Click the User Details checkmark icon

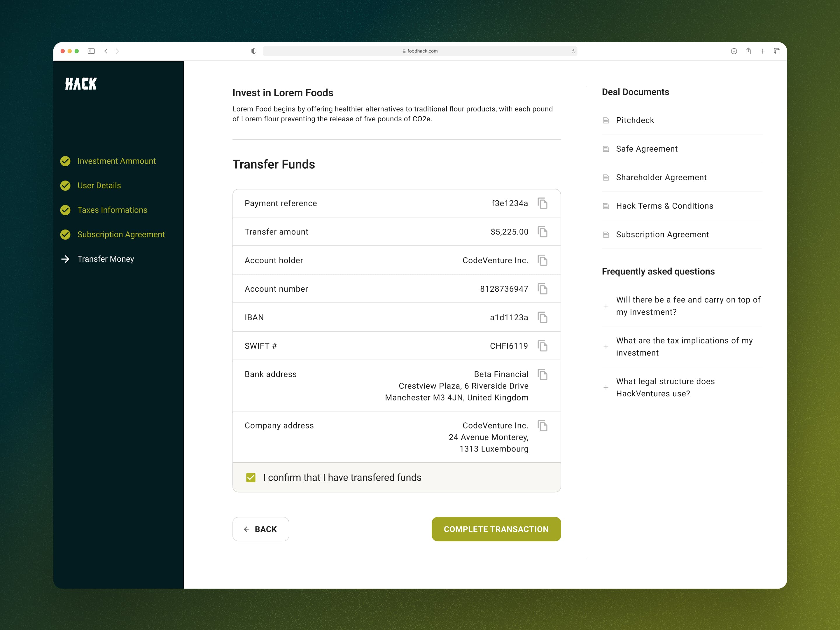pyautogui.click(x=65, y=185)
